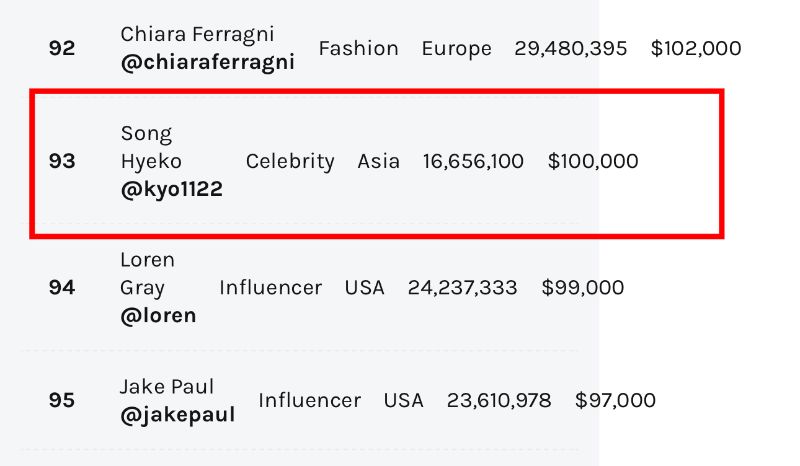Image resolution: width=800 pixels, height=466 pixels.
Task: Select the Chiara Ferragni name
Action: tap(197, 34)
